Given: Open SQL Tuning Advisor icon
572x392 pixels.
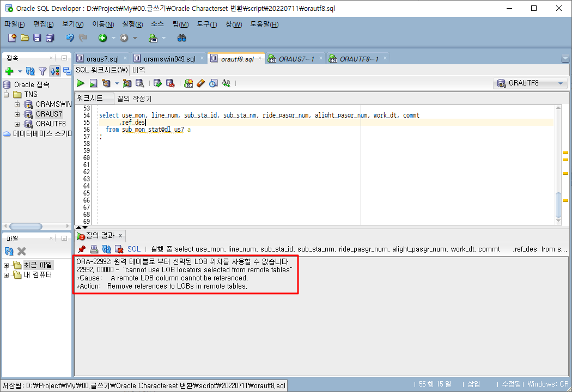Looking at the screenshot, I should coord(139,83).
